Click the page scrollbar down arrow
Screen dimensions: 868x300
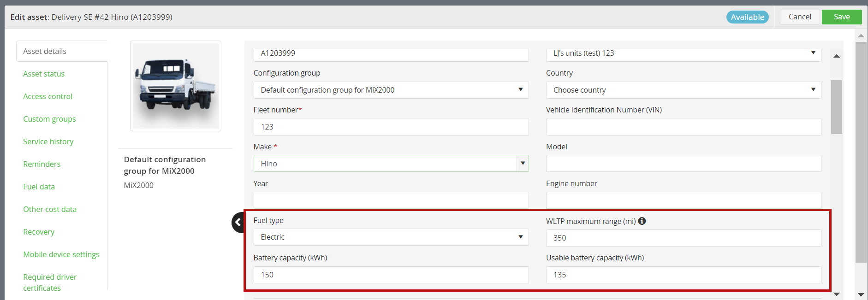coord(861,294)
